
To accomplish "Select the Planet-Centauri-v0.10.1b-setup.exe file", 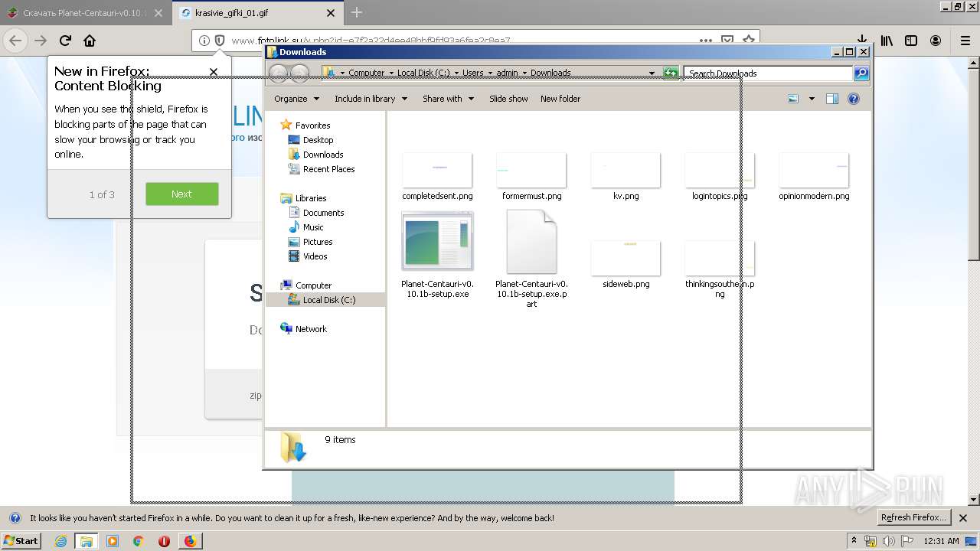I will click(x=437, y=256).
